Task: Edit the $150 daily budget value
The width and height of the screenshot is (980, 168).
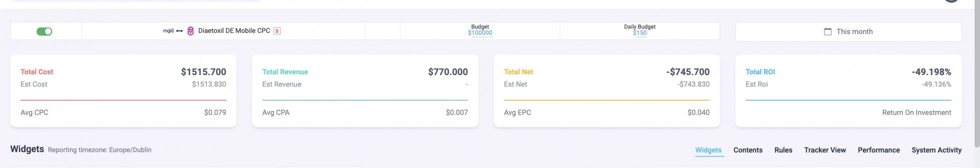Action: [639, 33]
